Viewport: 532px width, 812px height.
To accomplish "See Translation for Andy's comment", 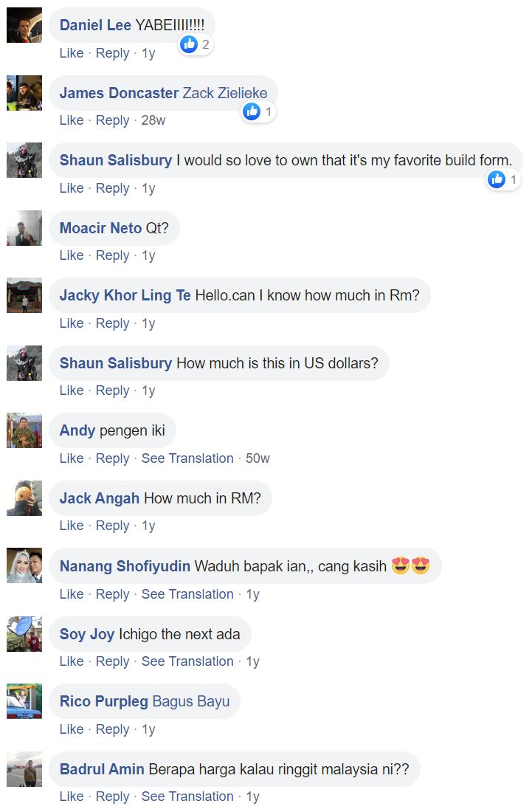I will coord(187,458).
